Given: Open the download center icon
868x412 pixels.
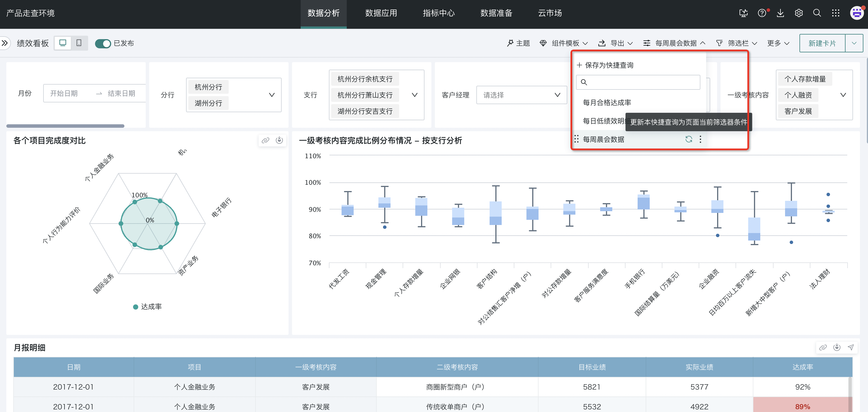Looking at the screenshot, I should coord(780,13).
